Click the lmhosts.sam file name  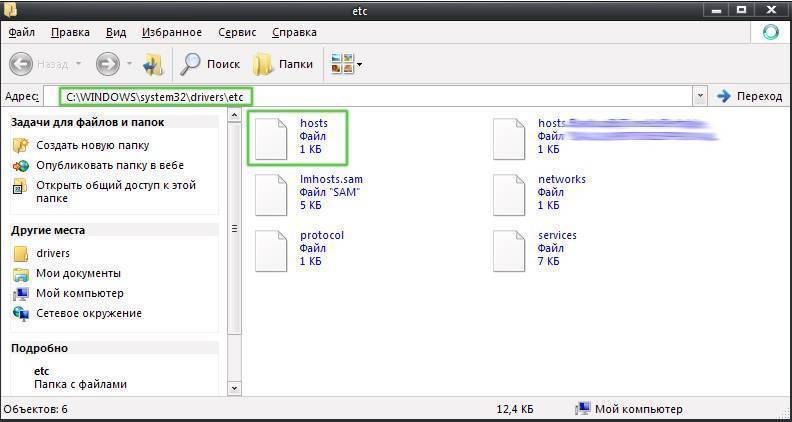331,179
